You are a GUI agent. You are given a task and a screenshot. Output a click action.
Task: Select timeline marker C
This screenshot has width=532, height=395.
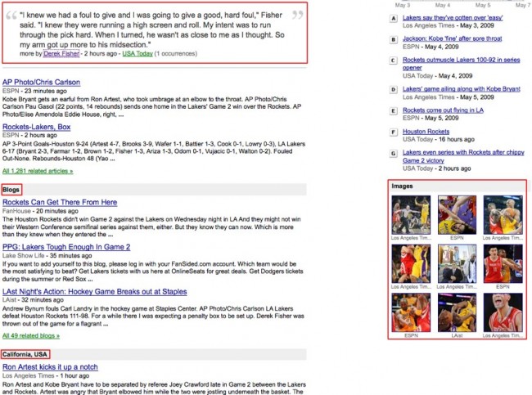point(393,61)
